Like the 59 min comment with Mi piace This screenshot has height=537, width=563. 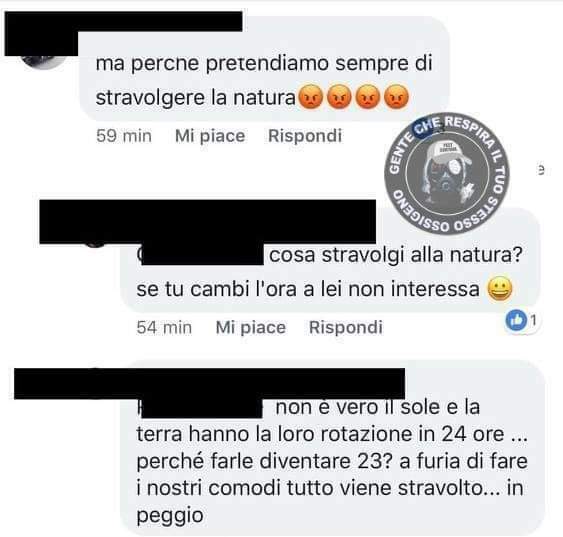[x=210, y=136]
